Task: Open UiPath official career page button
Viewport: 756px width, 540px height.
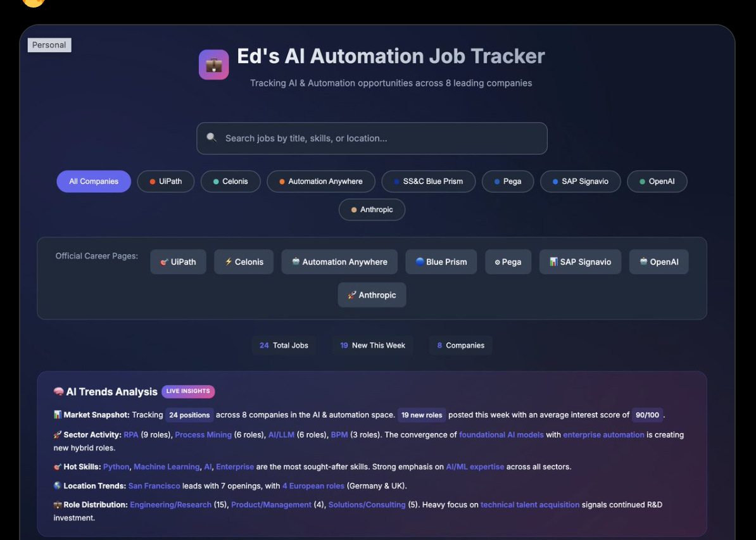Action: point(178,262)
